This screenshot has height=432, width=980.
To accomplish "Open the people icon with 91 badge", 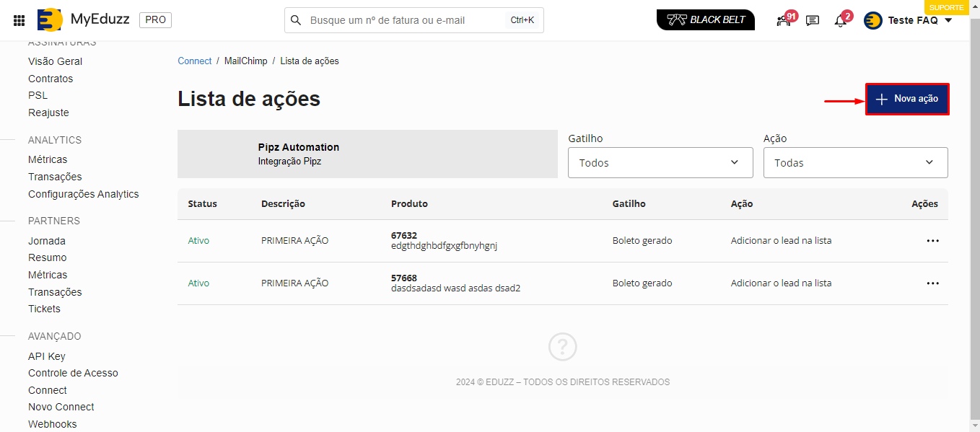I will tap(784, 20).
